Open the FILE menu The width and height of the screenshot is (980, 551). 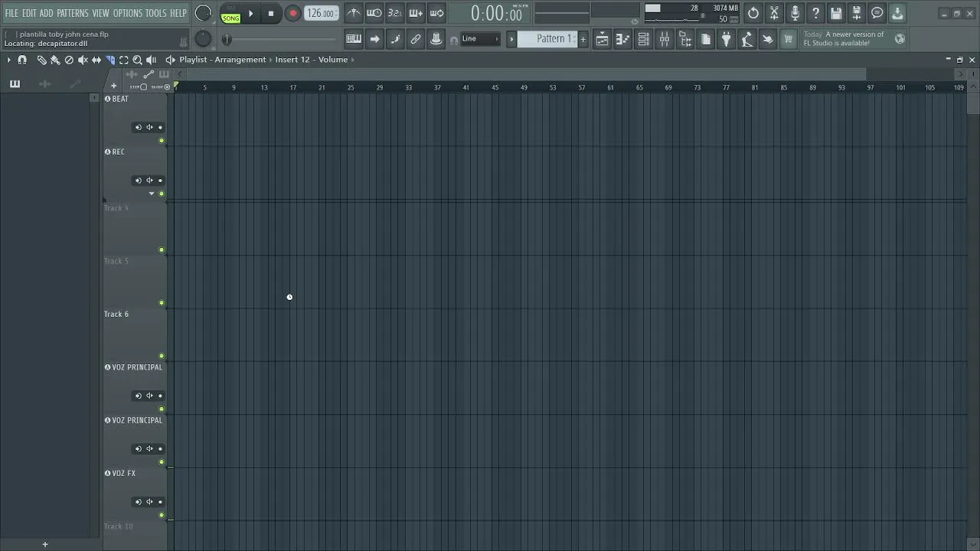(11, 13)
